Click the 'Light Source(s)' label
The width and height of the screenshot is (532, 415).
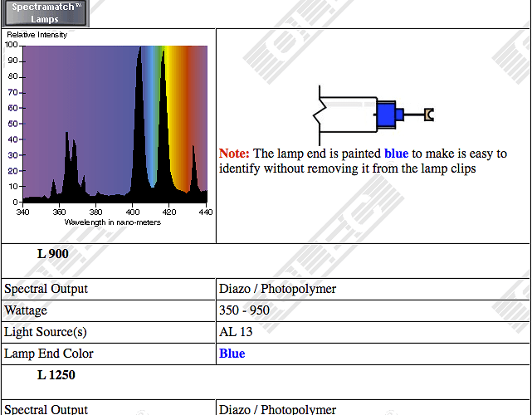(46, 332)
